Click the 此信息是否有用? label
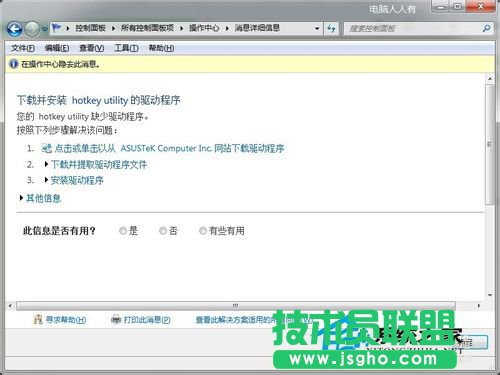Screen dimensions: 500x375 coord(59,231)
